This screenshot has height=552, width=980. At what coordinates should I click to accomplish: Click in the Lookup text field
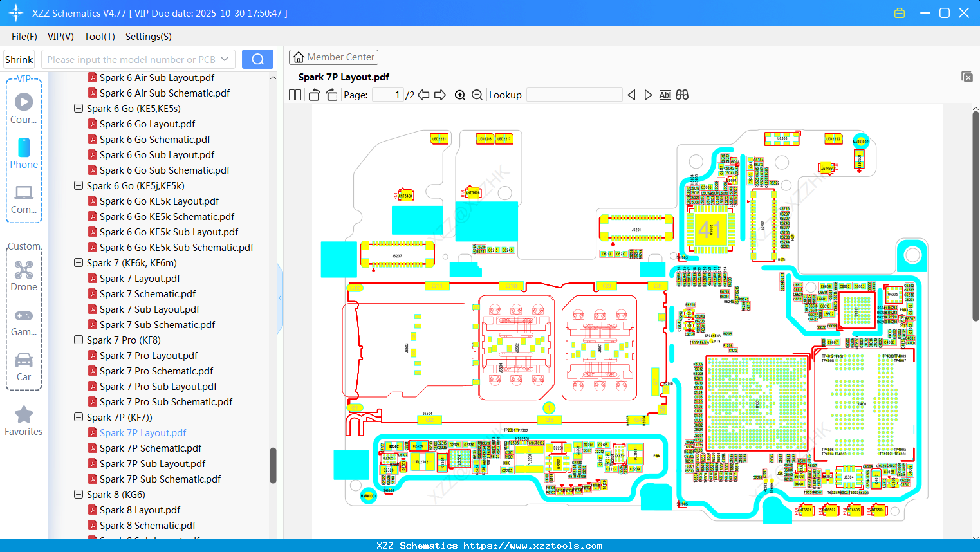(576, 95)
